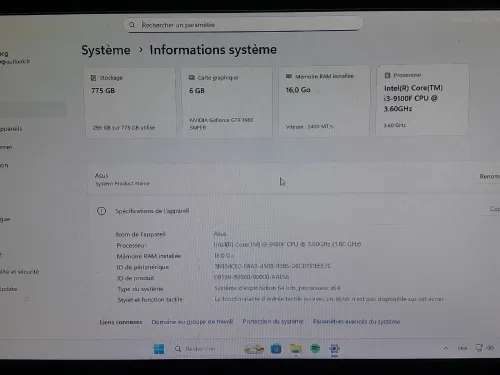Focus the 'Rechercher un paramètre' search field
Screen dimensions: 500x375
tap(243, 24)
